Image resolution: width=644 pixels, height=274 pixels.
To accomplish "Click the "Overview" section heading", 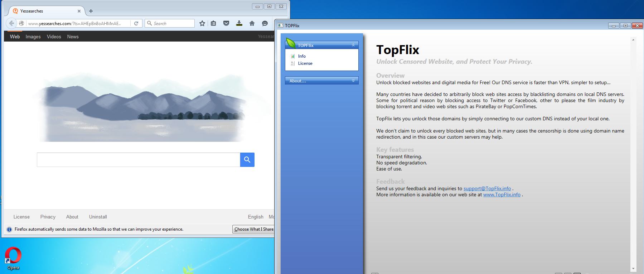I will pyautogui.click(x=390, y=76).
